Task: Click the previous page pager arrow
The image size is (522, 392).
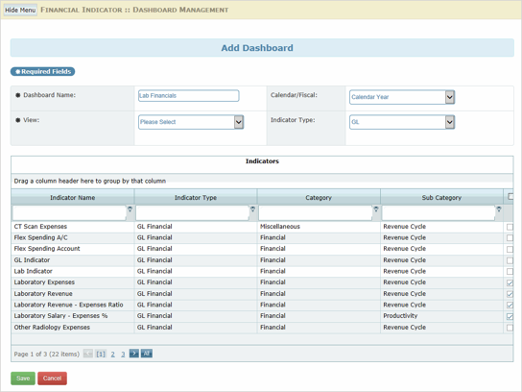Action: pos(88,353)
